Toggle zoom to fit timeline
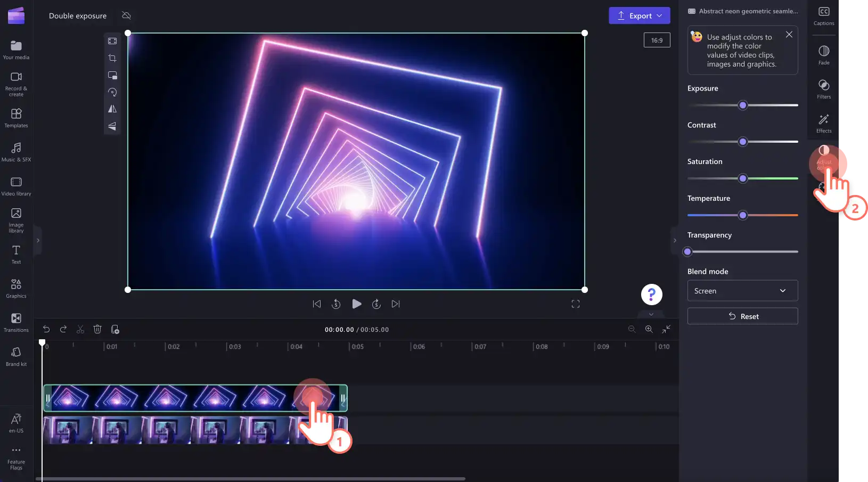The width and height of the screenshot is (868, 482). pyautogui.click(x=666, y=329)
